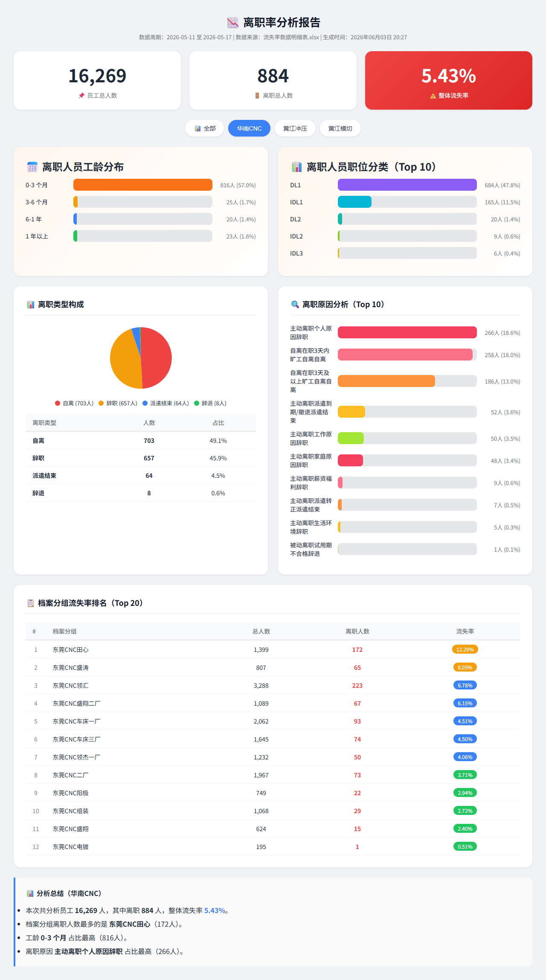Click the 东莞CNC阳极 row name

pyautogui.click(x=71, y=793)
